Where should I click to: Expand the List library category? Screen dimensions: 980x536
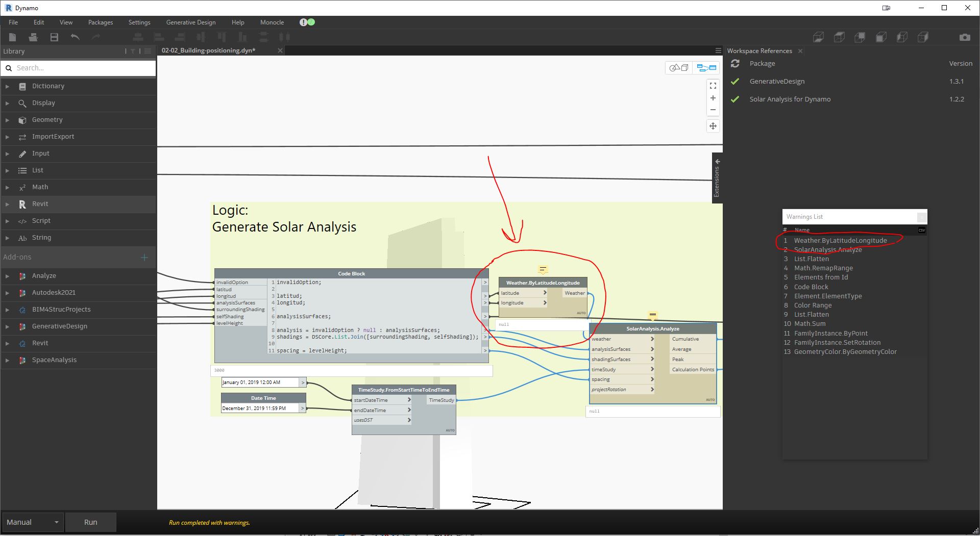click(7, 171)
